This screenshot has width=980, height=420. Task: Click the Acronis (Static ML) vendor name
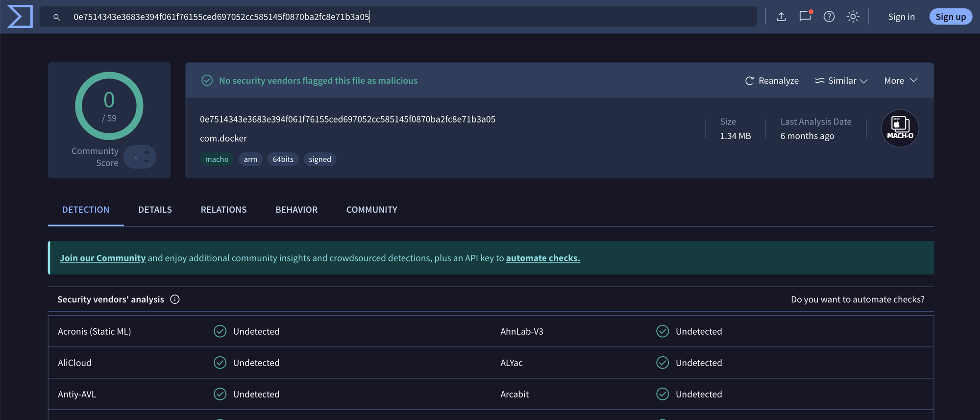pyautogui.click(x=95, y=331)
